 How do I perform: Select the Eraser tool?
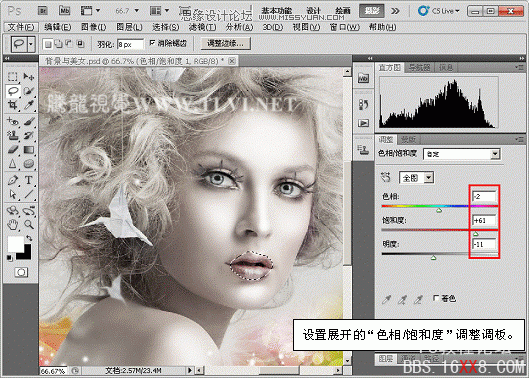(13, 150)
